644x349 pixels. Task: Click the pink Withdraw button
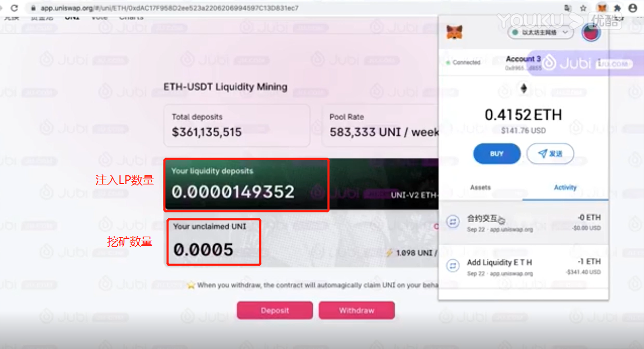pos(357,310)
